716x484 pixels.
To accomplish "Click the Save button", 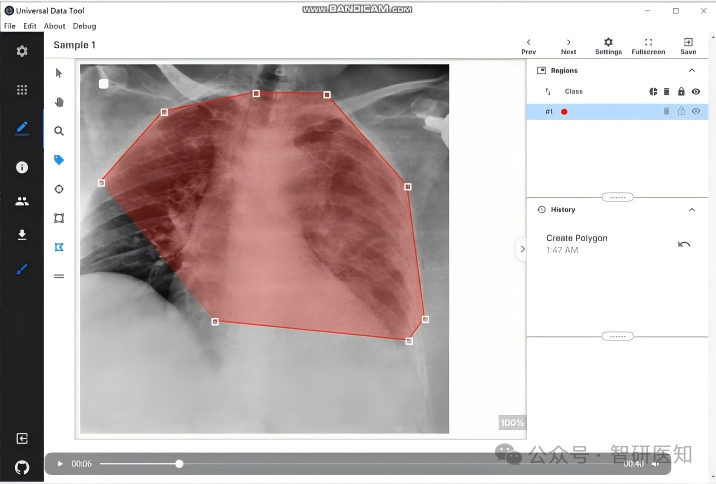I will click(x=689, y=46).
